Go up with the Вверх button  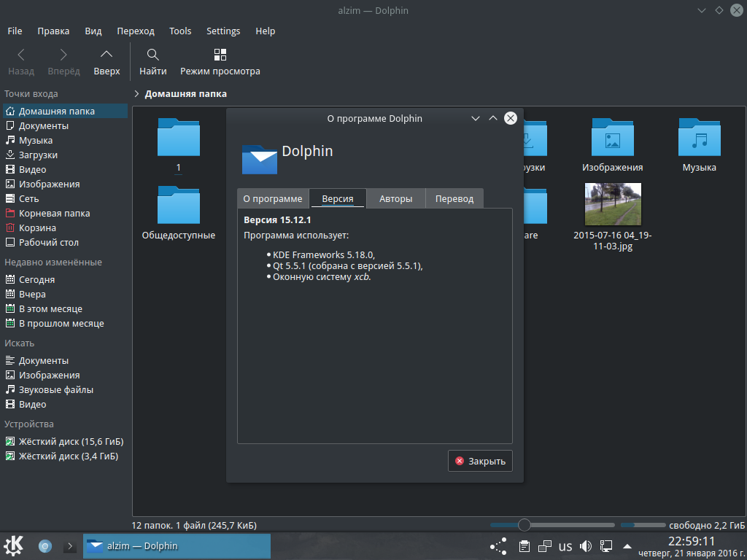107,62
